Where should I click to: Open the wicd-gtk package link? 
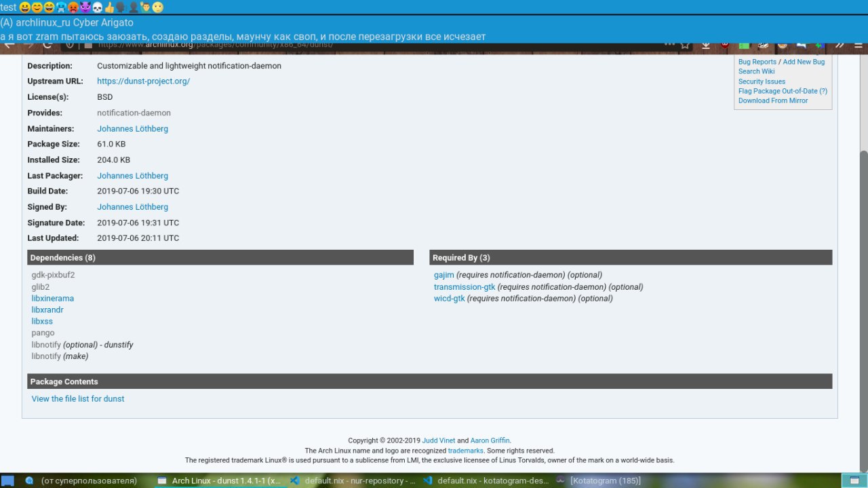coord(450,299)
